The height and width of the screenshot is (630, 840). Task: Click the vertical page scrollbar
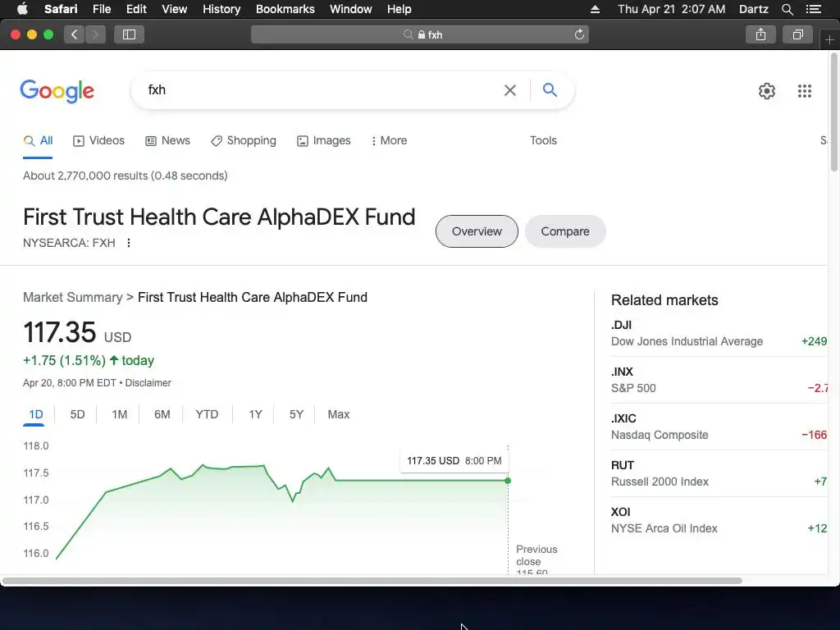[x=834, y=112]
